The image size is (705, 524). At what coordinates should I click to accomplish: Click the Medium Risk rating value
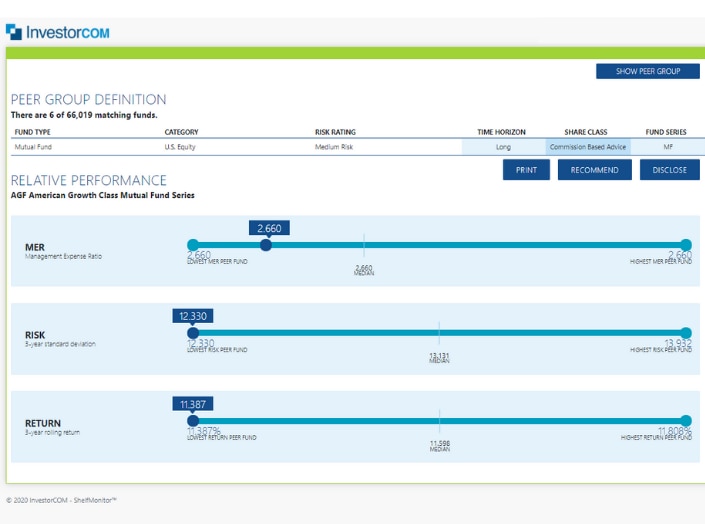334,147
